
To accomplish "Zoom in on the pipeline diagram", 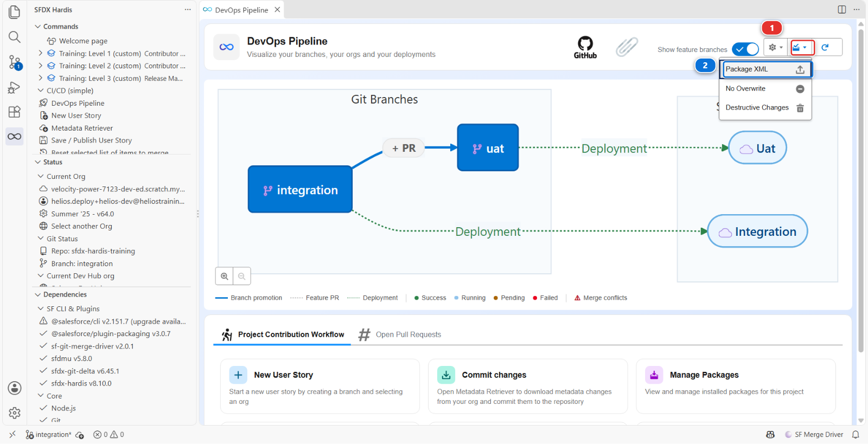I will point(225,276).
